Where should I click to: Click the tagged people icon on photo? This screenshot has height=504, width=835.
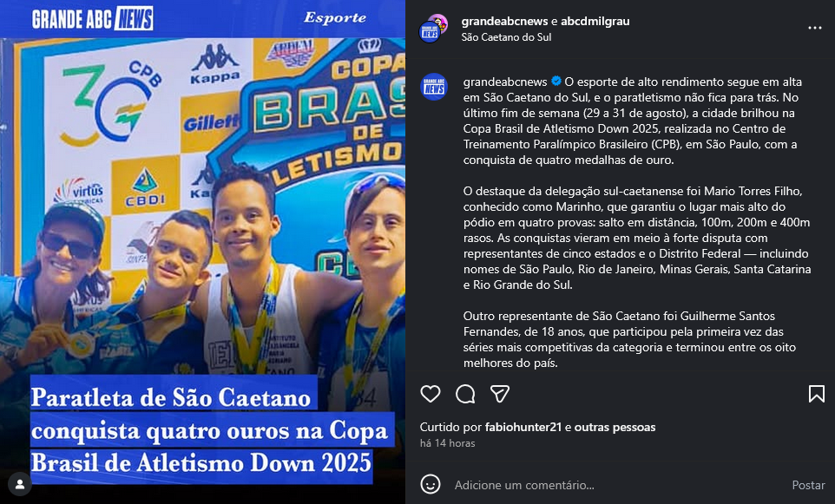pos(20,484)
